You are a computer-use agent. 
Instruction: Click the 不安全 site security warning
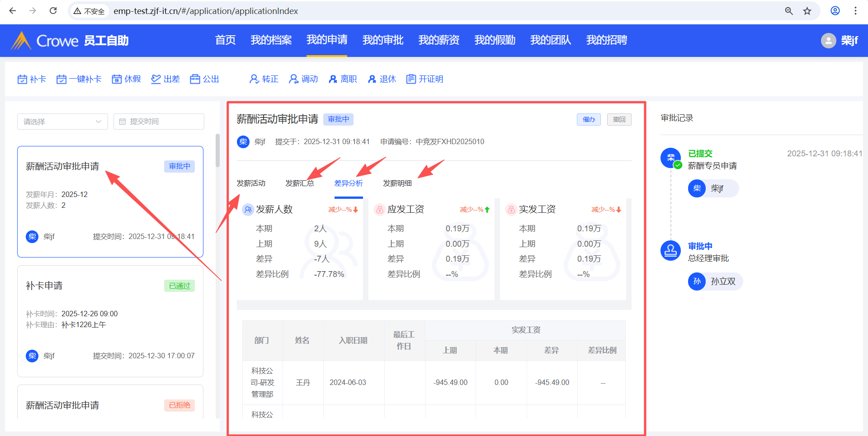point(90,11)
